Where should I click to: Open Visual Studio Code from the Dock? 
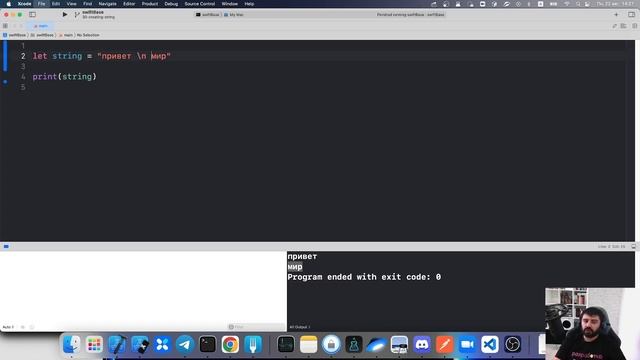click(489, 344)
